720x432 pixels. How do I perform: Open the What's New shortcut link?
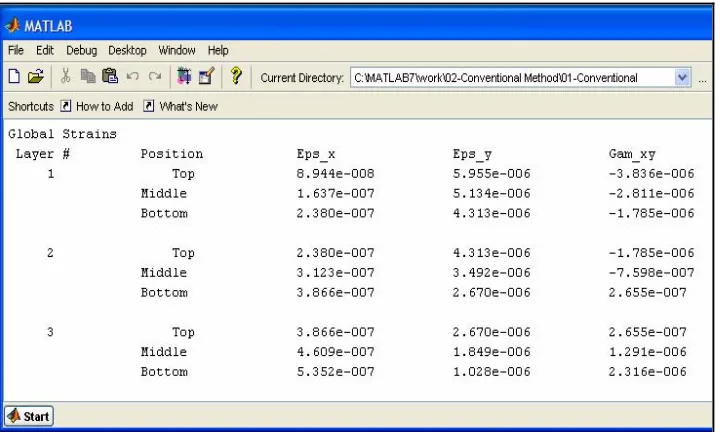[188, 107]
